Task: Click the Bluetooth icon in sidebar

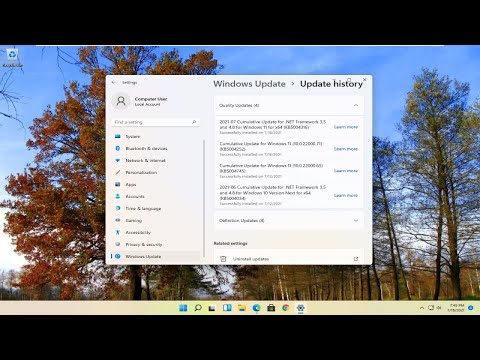Action: 118,148
